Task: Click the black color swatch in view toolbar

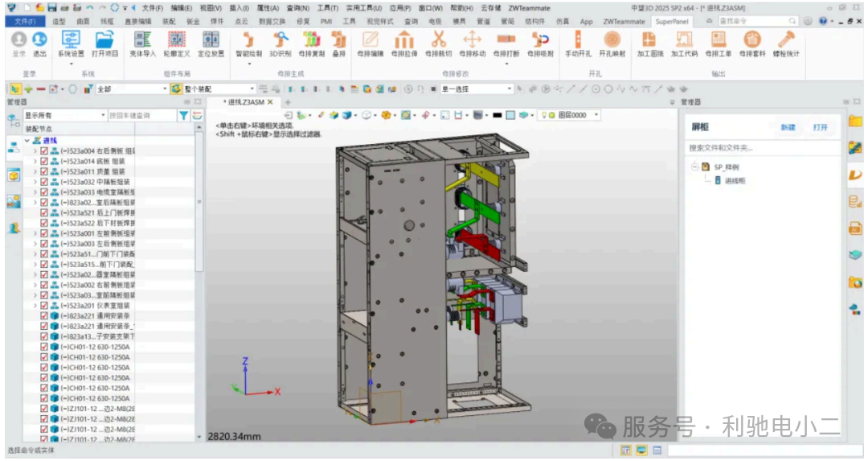Action: [497, 115]
